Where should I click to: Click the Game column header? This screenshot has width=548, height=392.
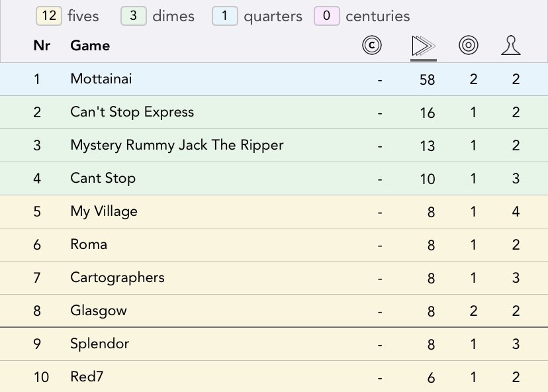point(90,46)
